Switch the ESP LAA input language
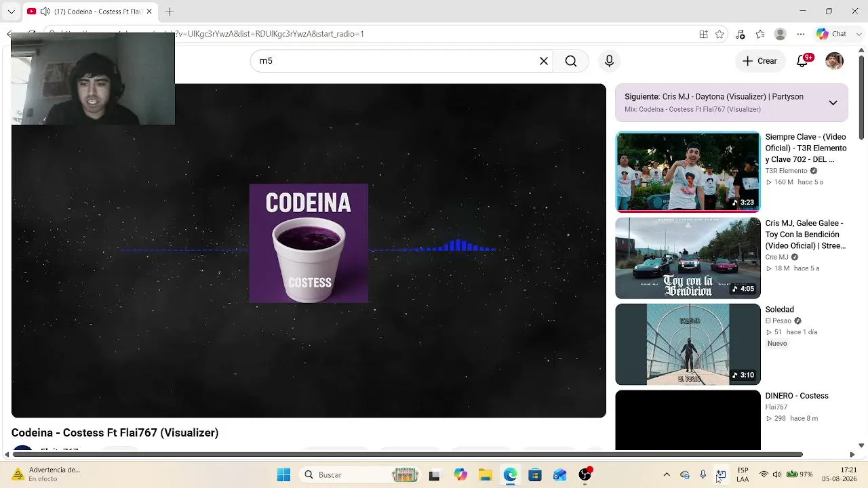Viewport: 868px width, 488px height. [743, 474]
